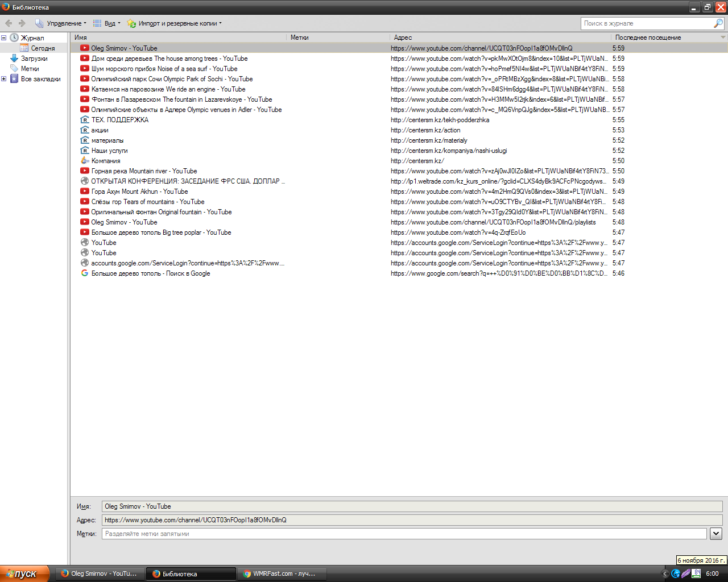
Task: Click the YouTube icon of Шум морского прибоя row
Action: pos(85,69)
